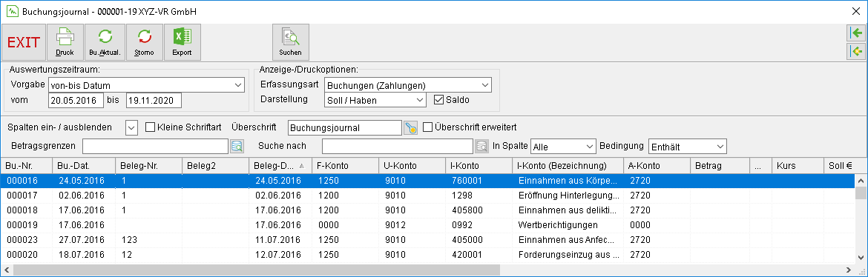Click the app icon in title bar
Image resolution: width=868 pixels, height=277 pixels.
point(12,10)
